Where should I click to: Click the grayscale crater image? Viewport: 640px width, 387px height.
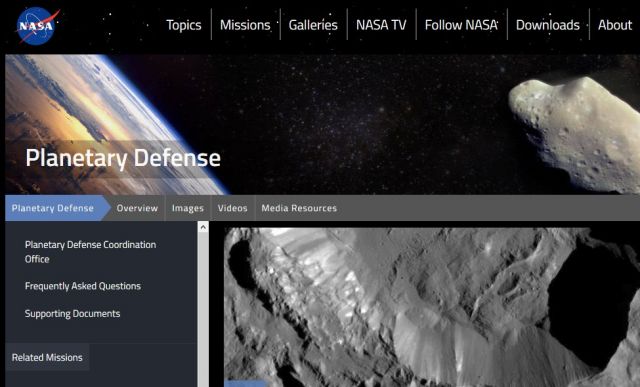pos(432,307)
